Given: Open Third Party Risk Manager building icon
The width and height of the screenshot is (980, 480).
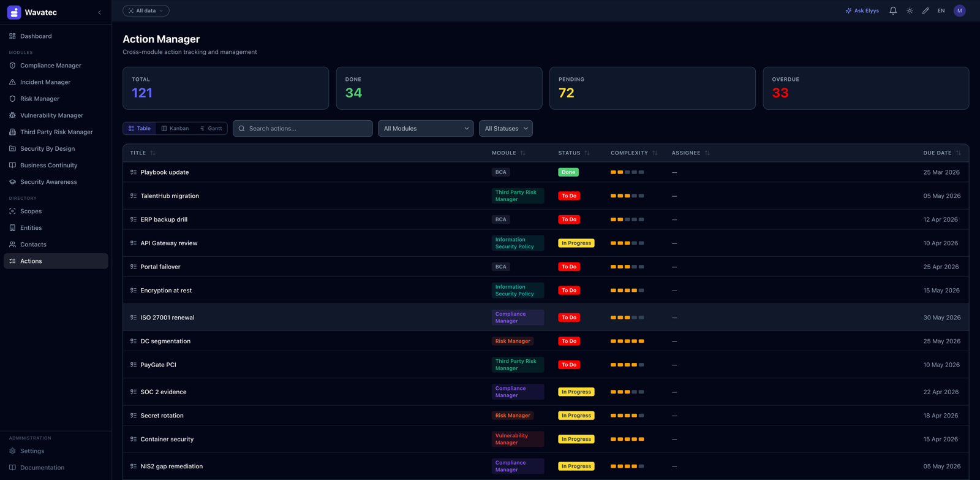Looking at the screenshot, I should [x=12, y=132].
